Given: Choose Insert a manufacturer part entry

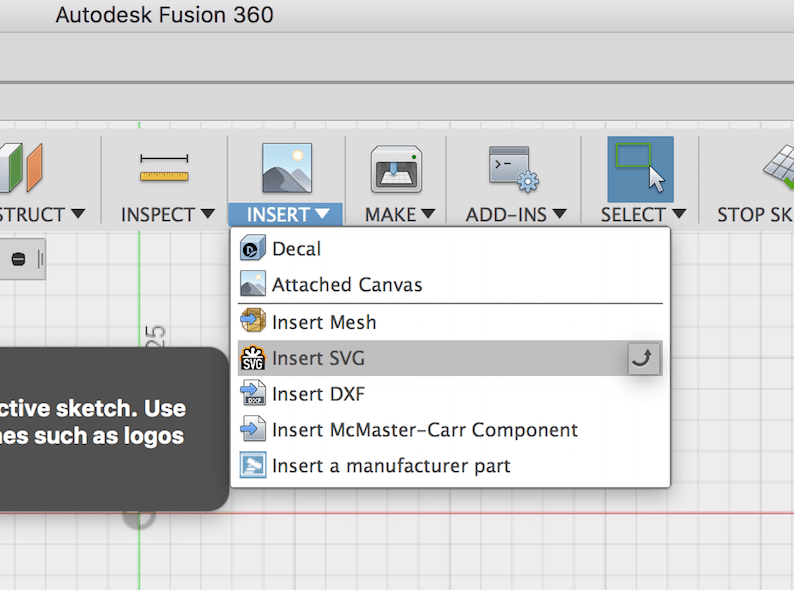Looking at the screenshot, I should pos(450,465).
